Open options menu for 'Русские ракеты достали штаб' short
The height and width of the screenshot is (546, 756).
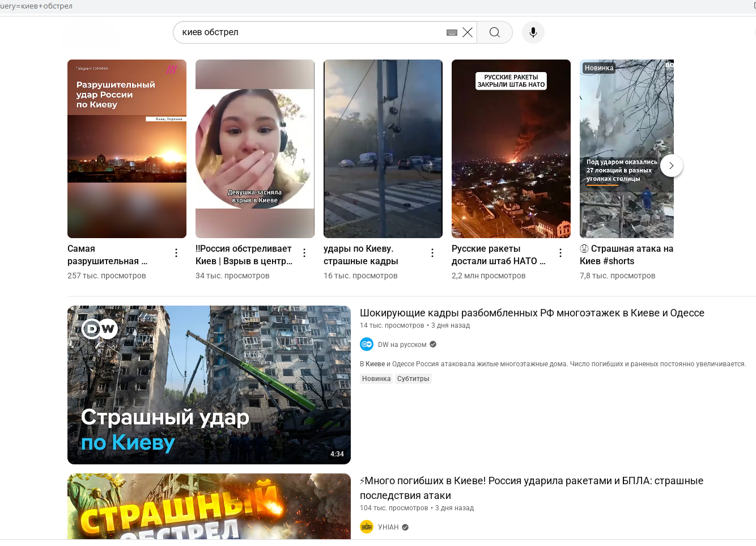tap(560, 253)
